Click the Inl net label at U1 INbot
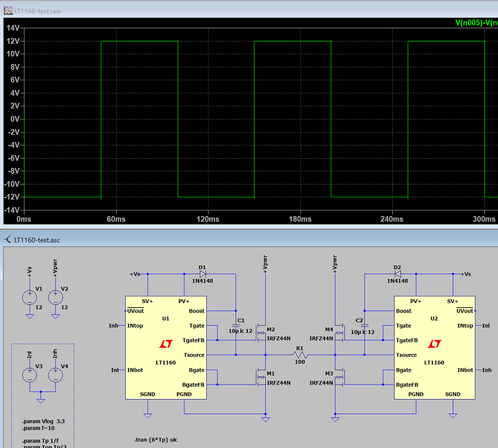Image resolution: width=498 pixels, height=448 pixels. (115, 370)
